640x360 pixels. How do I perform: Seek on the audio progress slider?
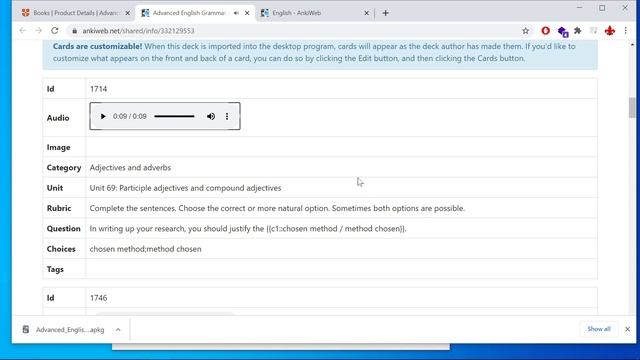[x=174, y=116]
